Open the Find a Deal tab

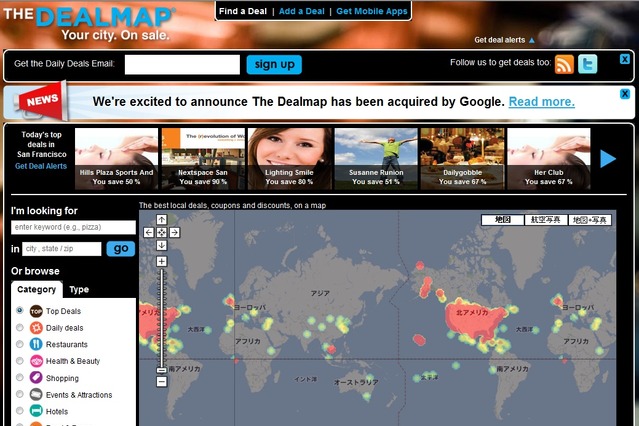(x=243, y=11)
